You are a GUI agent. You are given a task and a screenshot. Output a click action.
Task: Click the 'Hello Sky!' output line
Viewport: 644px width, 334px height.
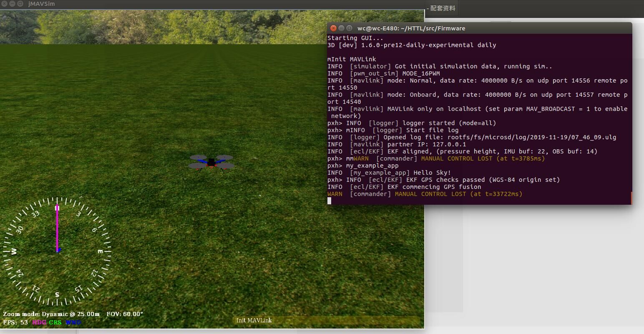(x=389, y=173)
